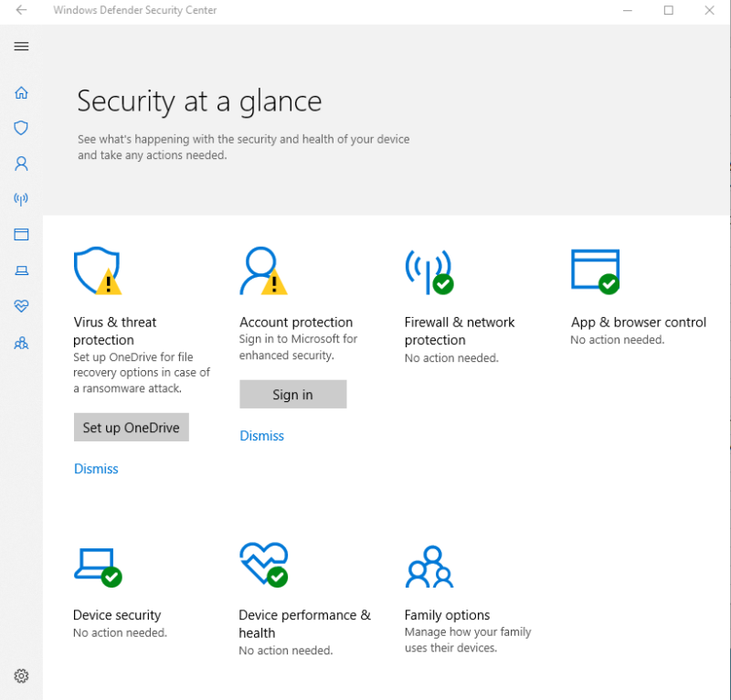Click the large app browser window icon
This screenshot has height=700, width=731.
pos(596,272)
